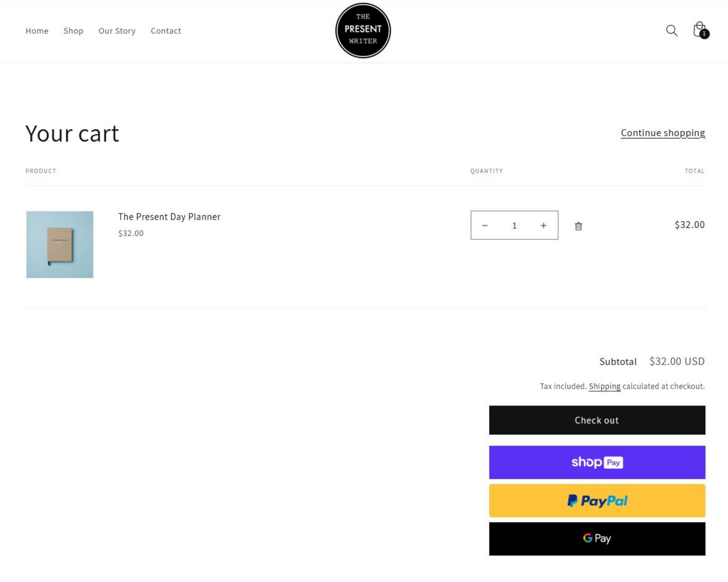This screenshot has height=582, width=728.
Task: Open the shopping bag cart icon
Action: (698, 30)
